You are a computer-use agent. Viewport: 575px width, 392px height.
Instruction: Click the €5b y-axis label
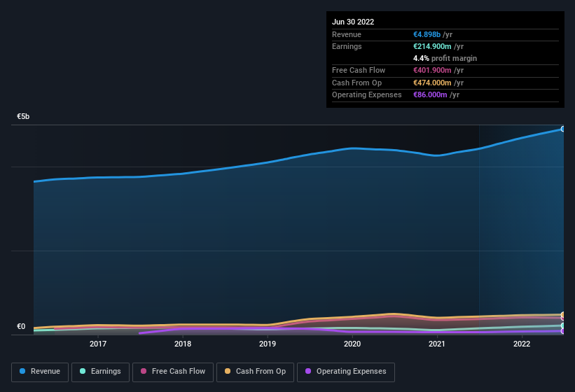coord(23,116)
